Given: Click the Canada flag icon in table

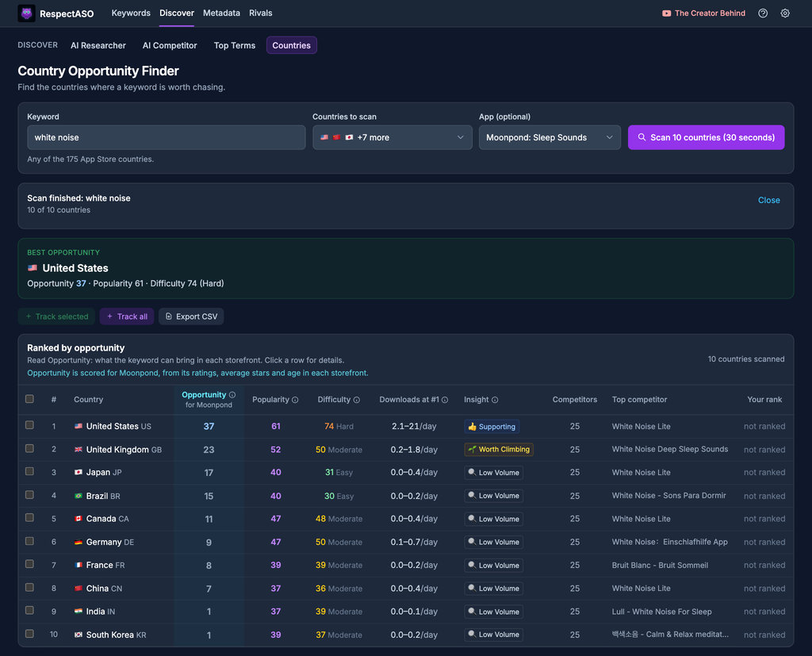Looking at the screenshot, I should click(79, 519).
